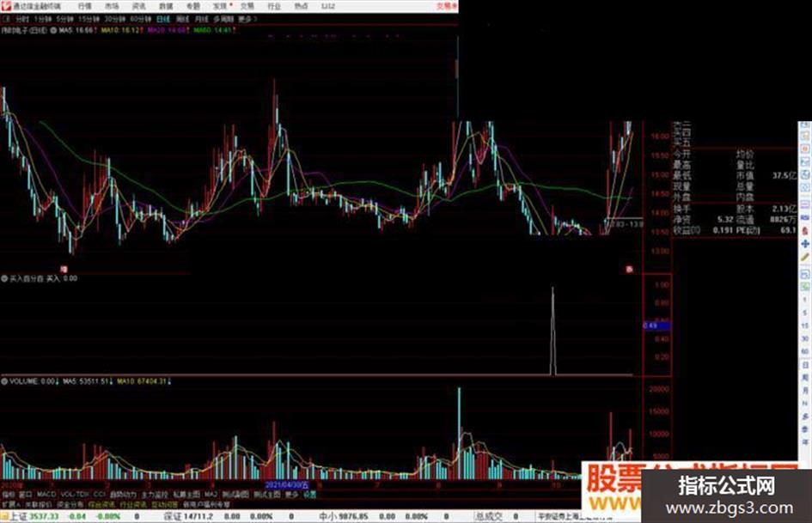Click round icon beside VOLUME label
The height and width of the screenshot is (523, 812).
coord(4,381)
